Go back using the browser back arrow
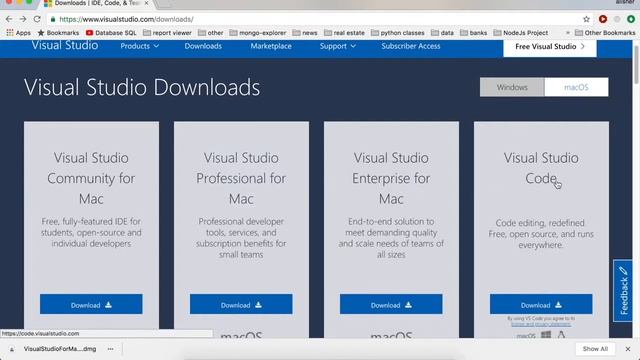The height and width of the screenshot is (360, 640). point(9,19)
